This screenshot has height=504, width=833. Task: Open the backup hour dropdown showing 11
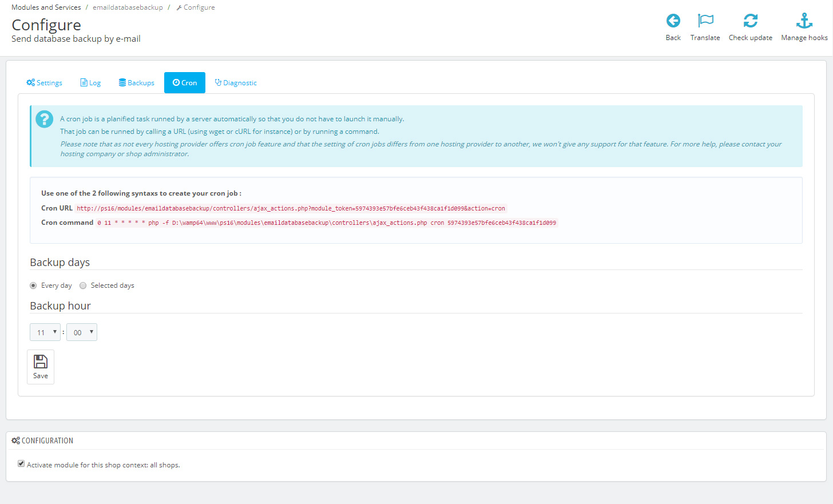tap(45, 332)
